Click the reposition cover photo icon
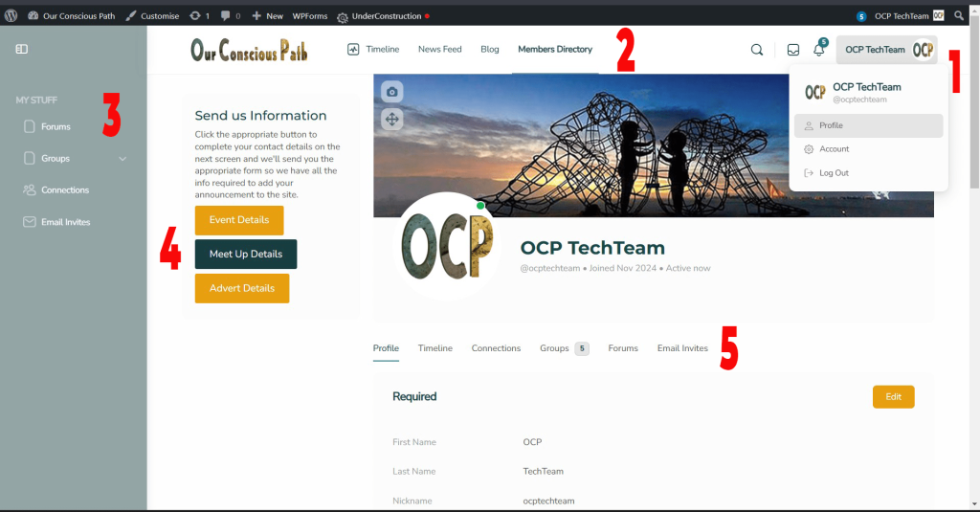Image resolution: width=980 pixels, height=512 pixels. click(x=391, y=120)
